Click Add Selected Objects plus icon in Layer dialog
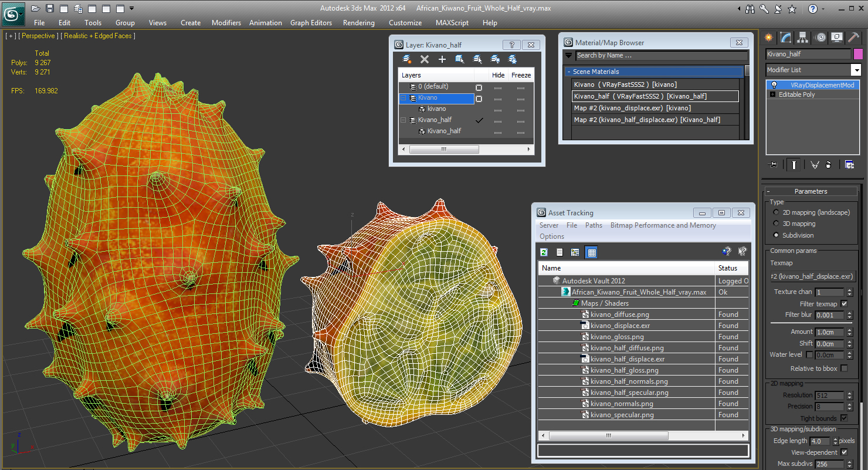The height and width of the screenshot is (470, 868). (442, 59)
